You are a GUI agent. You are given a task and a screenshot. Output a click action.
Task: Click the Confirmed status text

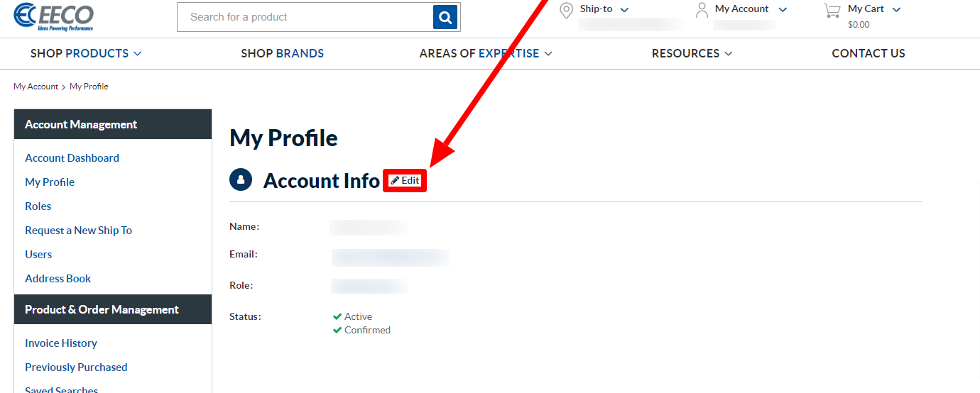(x=367, y=331)
